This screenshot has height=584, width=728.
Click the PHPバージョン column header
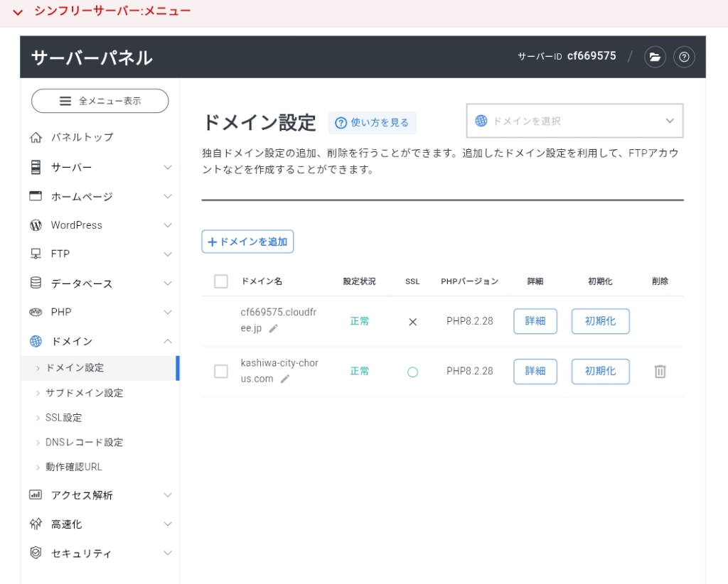click(469, 281)
